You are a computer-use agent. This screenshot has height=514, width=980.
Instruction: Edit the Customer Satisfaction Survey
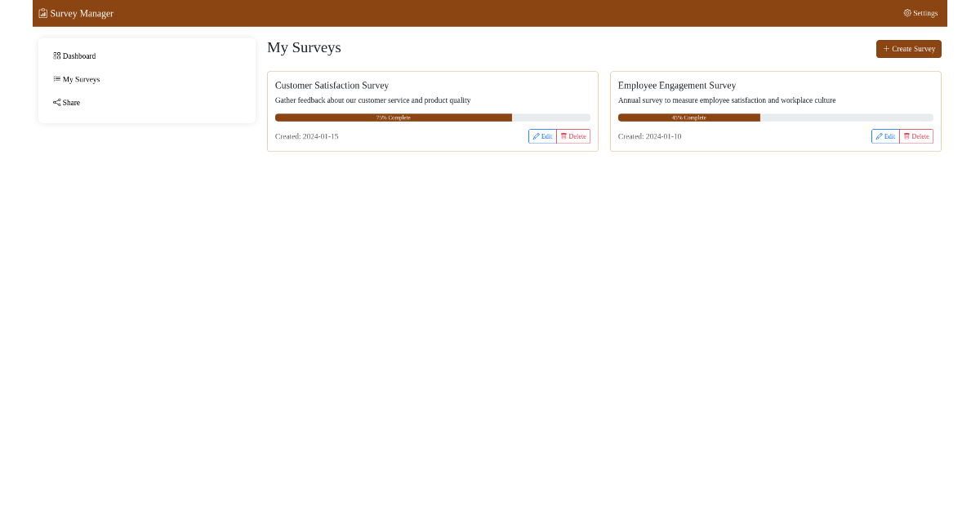tap(542, 136)
